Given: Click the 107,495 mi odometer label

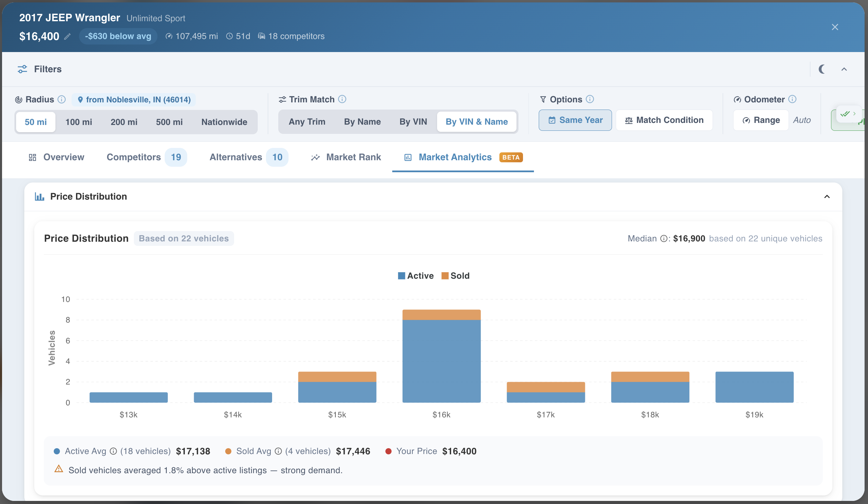Looking at the screenshot, I should pos(192,36).
